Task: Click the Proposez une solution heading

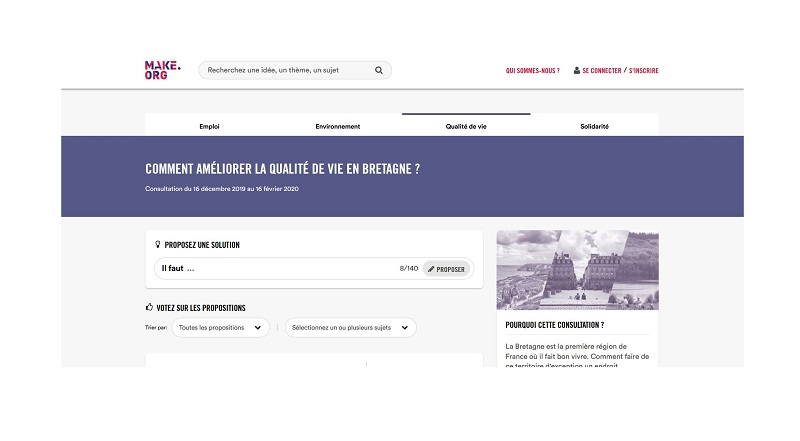Action: (202, 245)
